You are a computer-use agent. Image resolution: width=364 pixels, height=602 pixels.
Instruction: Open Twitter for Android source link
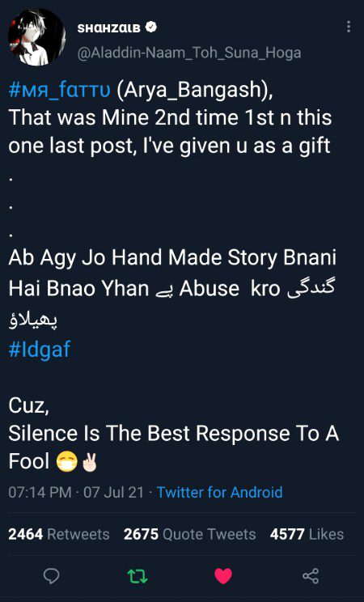pos(220,492)
